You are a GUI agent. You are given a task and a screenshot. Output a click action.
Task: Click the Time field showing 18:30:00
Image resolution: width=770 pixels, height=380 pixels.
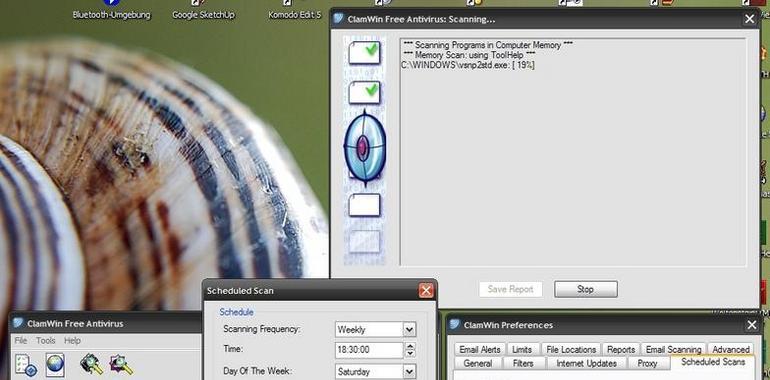tap(369, 350)
